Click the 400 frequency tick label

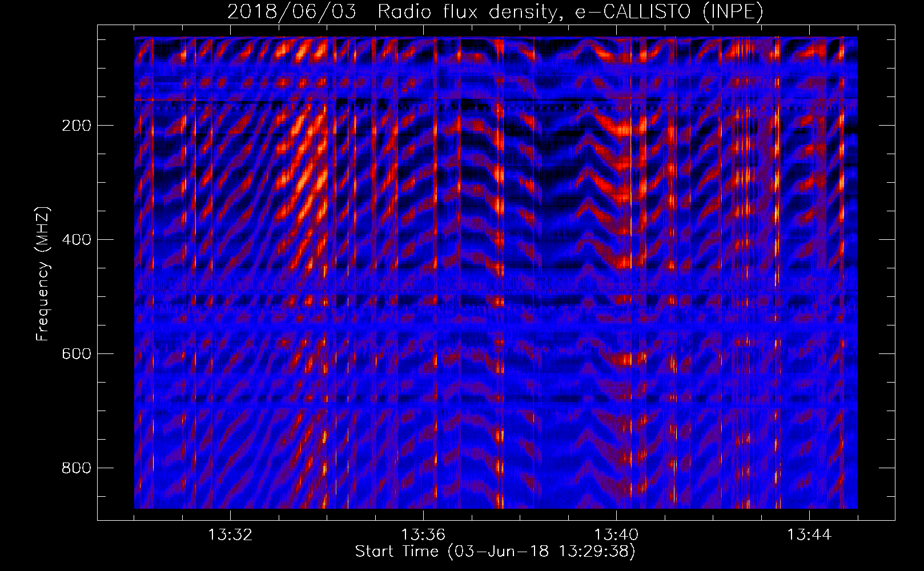coord(76,240)
